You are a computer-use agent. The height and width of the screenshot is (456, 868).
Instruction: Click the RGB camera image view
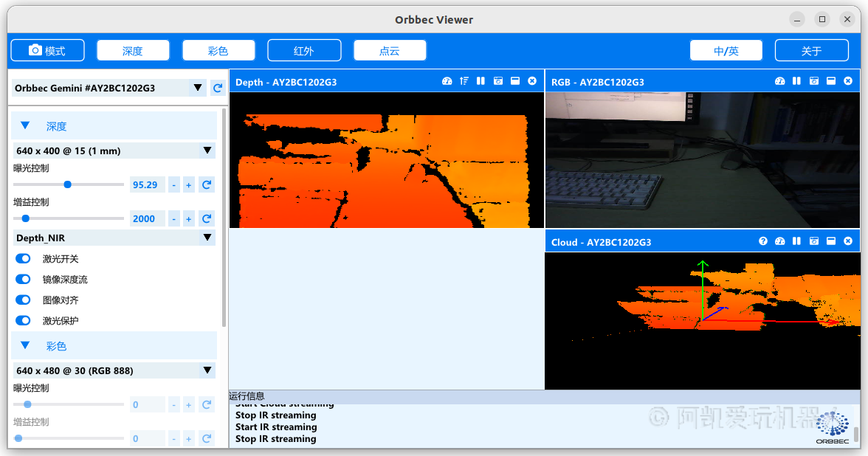coord(703,160)
